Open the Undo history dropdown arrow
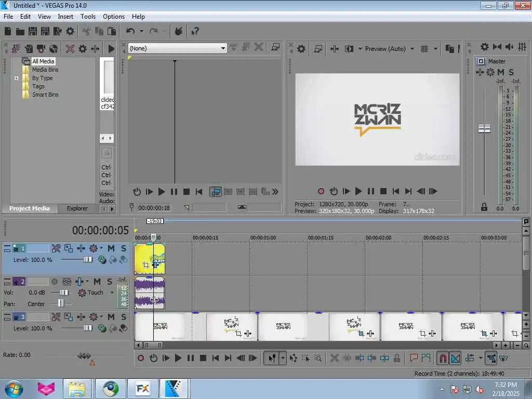Image resolution: width=532 pixels, height=399 pixels. (x=141, y=31)
